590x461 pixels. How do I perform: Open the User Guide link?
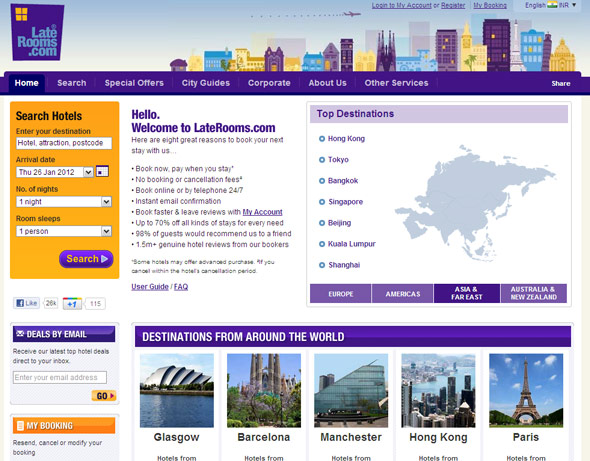pos(150,287)
